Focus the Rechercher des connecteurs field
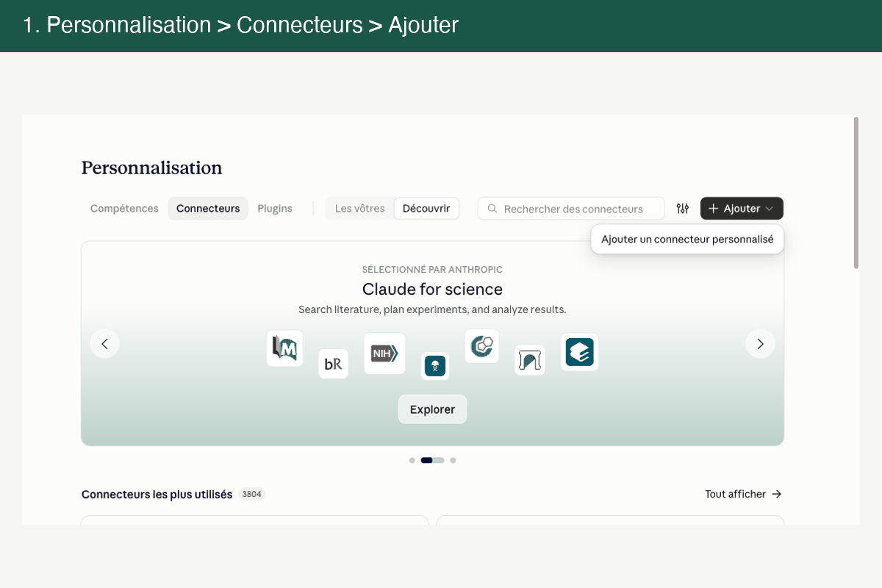 [571, 209]
